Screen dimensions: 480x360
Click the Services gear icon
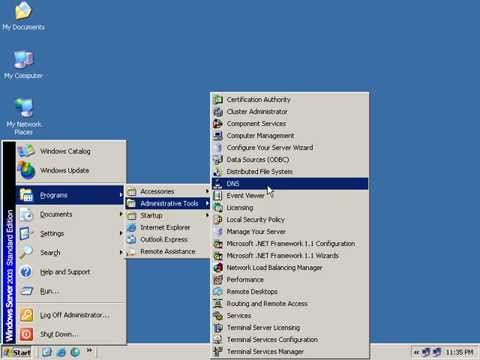click(x=218, y=315)
